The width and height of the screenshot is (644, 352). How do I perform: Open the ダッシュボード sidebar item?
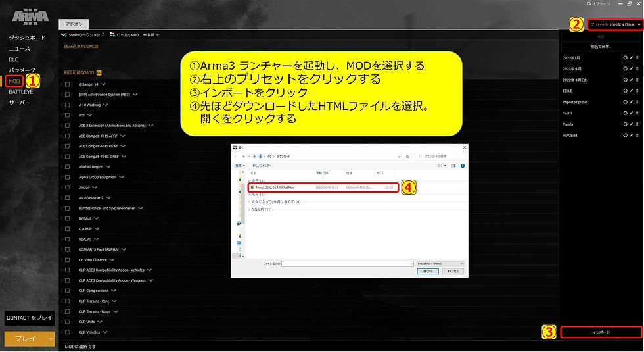[28, 38]
